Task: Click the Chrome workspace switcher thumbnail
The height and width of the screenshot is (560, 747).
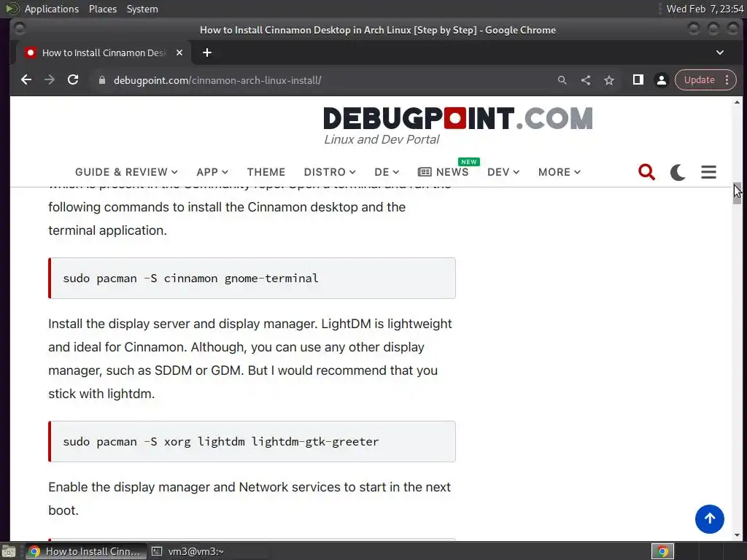Action: [x=662, y=551]
